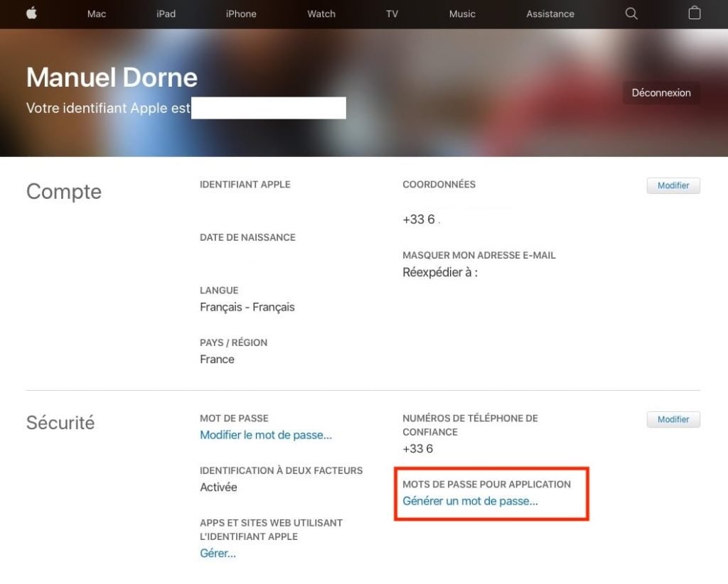Screen dimensions: 728x584
Task: Open the Mac menu item
Action: click(x=97, y=14)
